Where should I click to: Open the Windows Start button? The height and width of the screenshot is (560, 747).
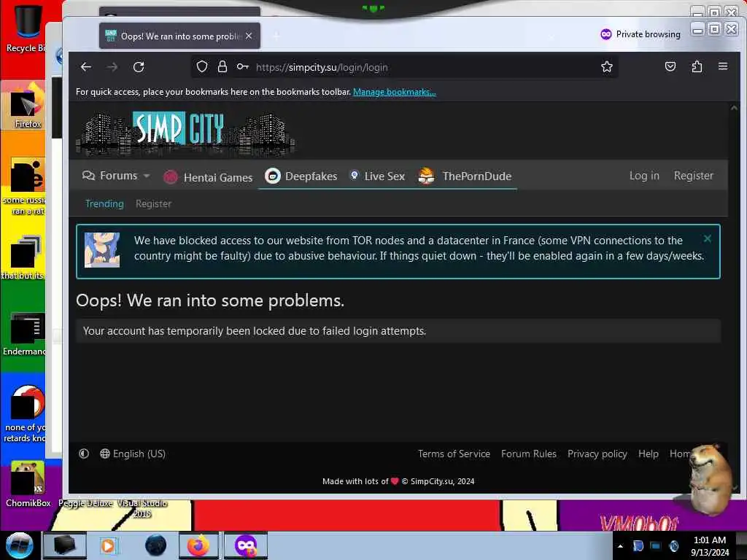click(x=20, y=545)
